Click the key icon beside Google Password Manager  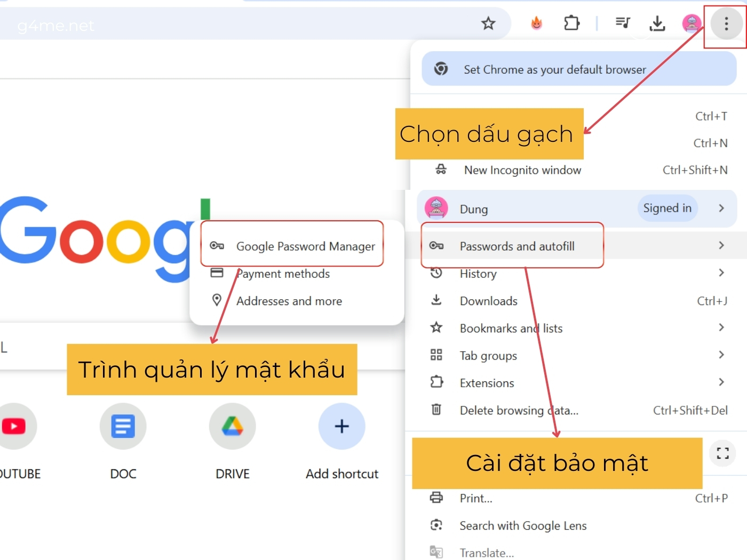[x=217, y=245]
